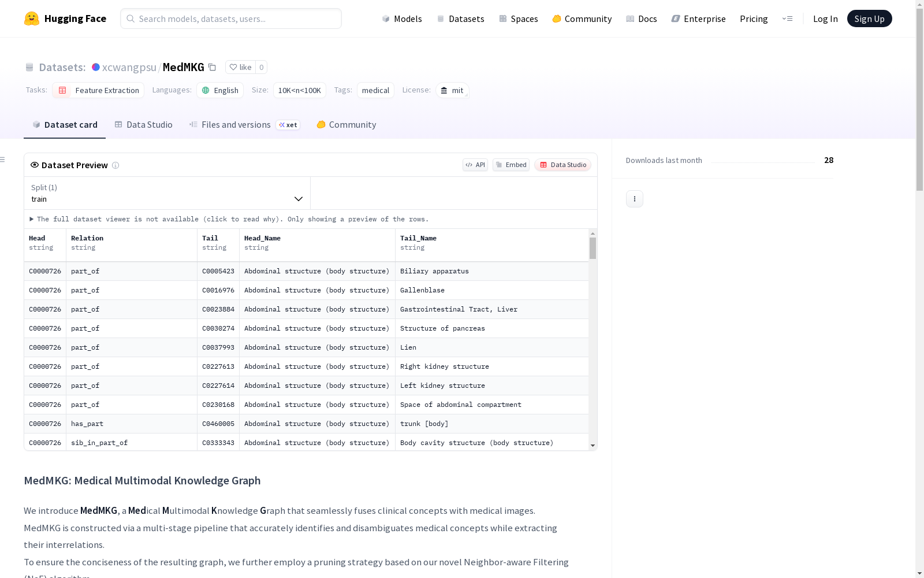This screenshot has width=924, height=578.
Task: Select the Dataset card tab
Action: (x=65, y=125)
